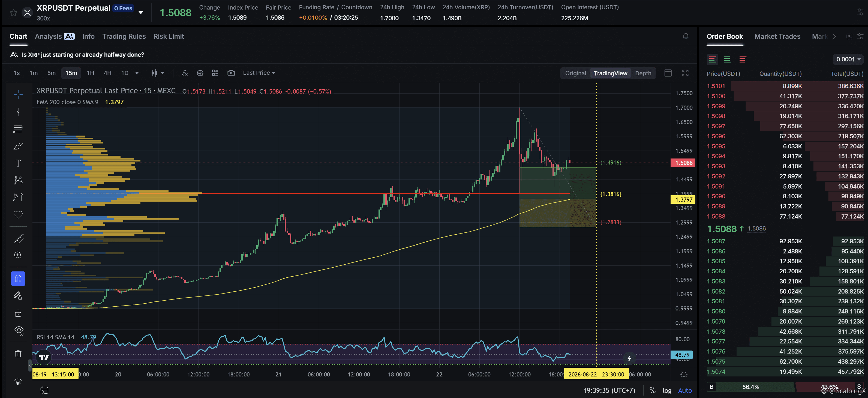Open chart settings gear beside time axis
This screenshot has width=868, height=398.
[684, 374]
